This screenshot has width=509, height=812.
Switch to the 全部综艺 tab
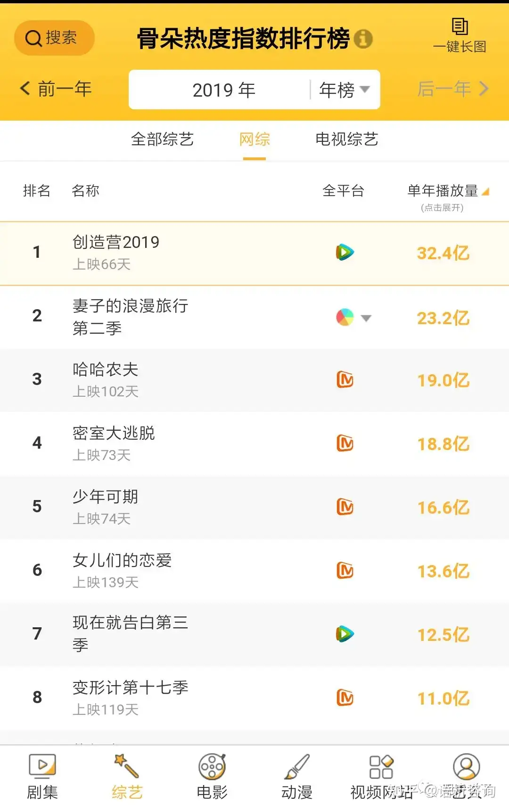point(162,139)
